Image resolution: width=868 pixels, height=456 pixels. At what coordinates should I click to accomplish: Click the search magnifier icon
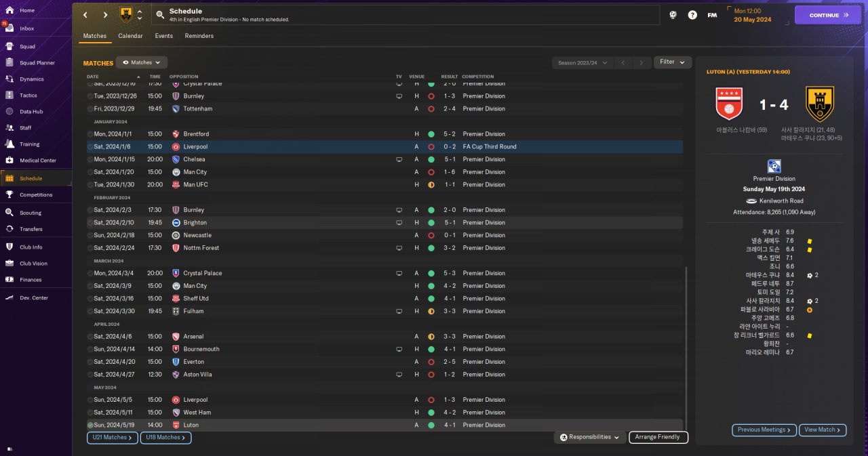(159, 15)
